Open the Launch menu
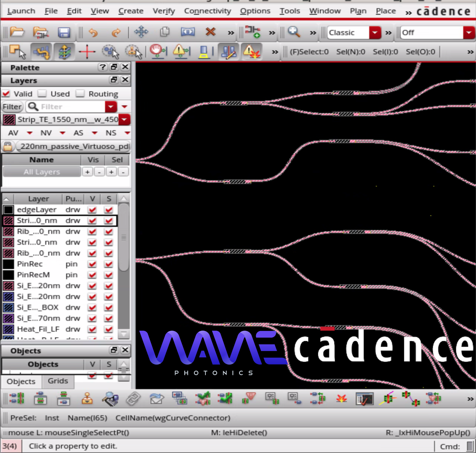476x453 pixels. [x=21, y=11]
